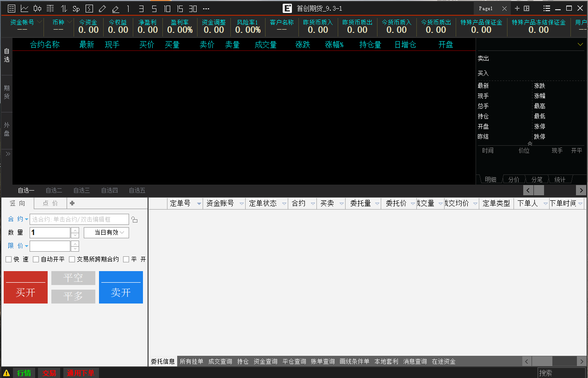Click the contract input field
This screenshot has height=378, width=588.
coord(79,219)
